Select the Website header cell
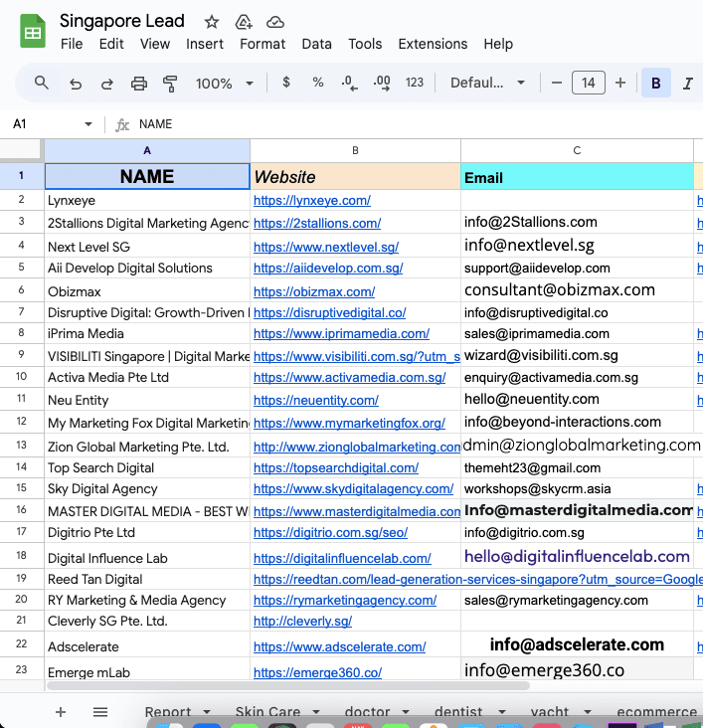The width and height of the screenshot is (703, 728). click(x=355, y=176)
